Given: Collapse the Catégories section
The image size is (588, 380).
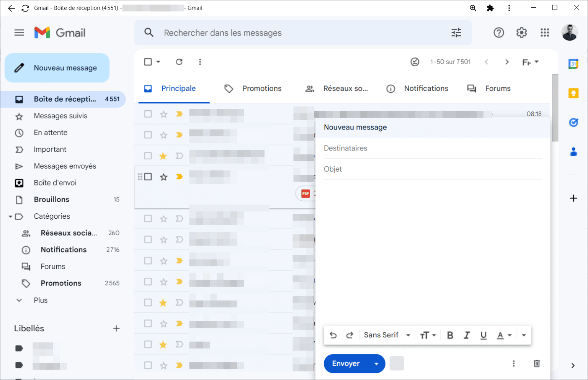Looking at the screenshot, I should (x=11, y=216).
